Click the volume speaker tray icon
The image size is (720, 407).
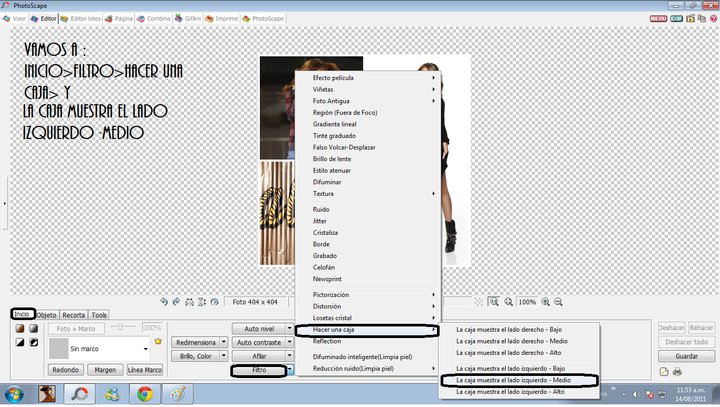(636, 395)
